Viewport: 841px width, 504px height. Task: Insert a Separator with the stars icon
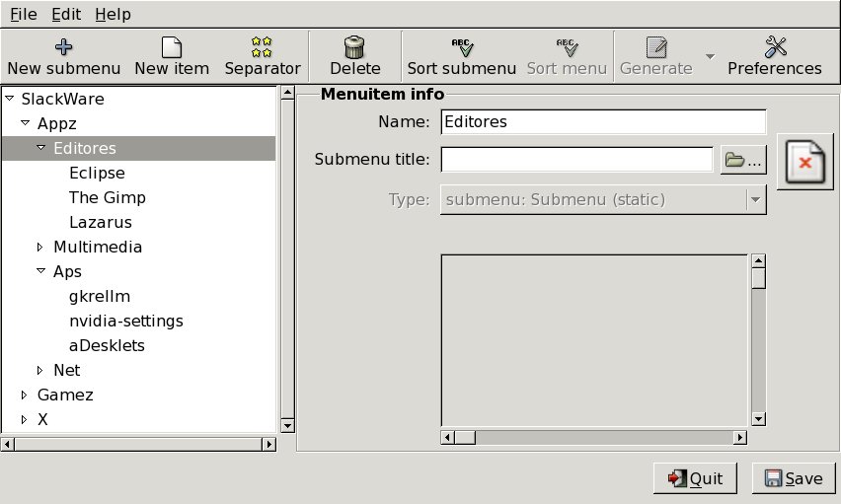tap(262, 47)
